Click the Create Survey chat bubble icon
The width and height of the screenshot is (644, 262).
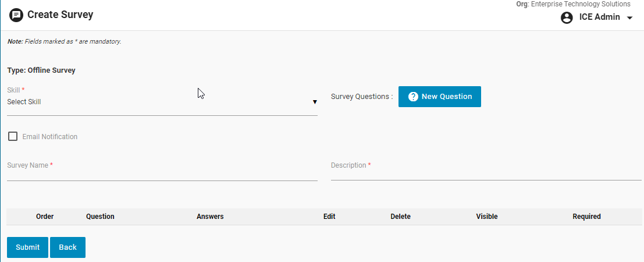tap(16, 15)
